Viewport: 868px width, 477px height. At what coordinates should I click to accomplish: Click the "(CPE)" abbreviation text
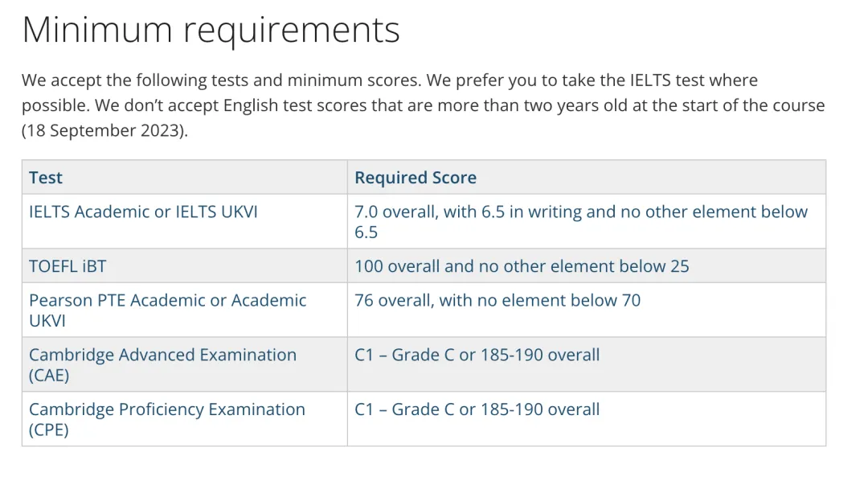(49, 430)
